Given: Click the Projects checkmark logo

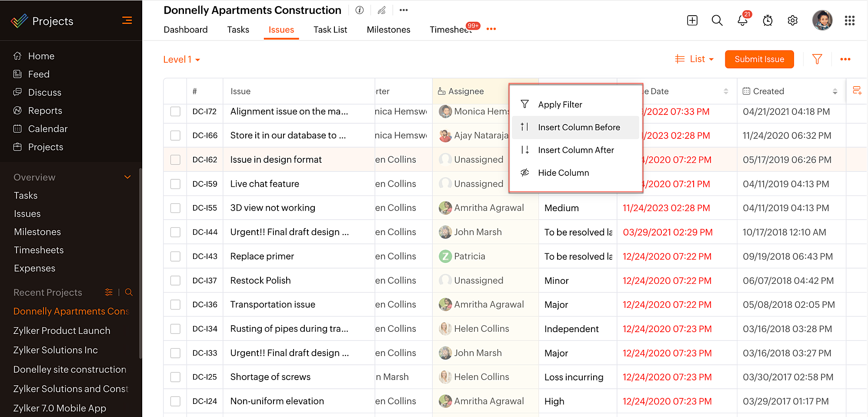Looking at the screenshot, I should point(19,21).
